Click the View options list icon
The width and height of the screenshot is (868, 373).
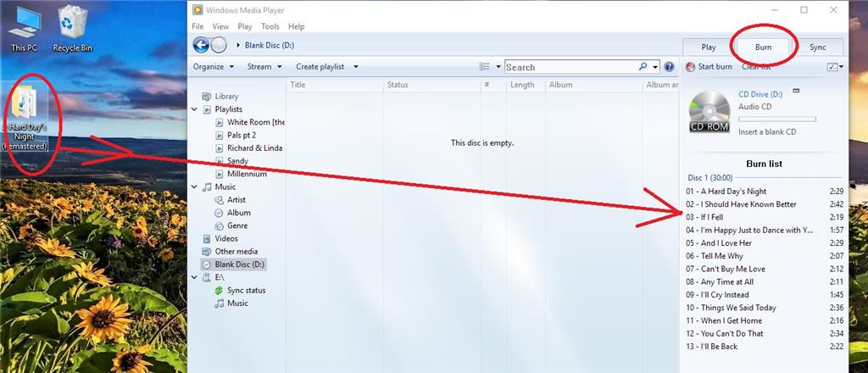(x=485, y=66)
